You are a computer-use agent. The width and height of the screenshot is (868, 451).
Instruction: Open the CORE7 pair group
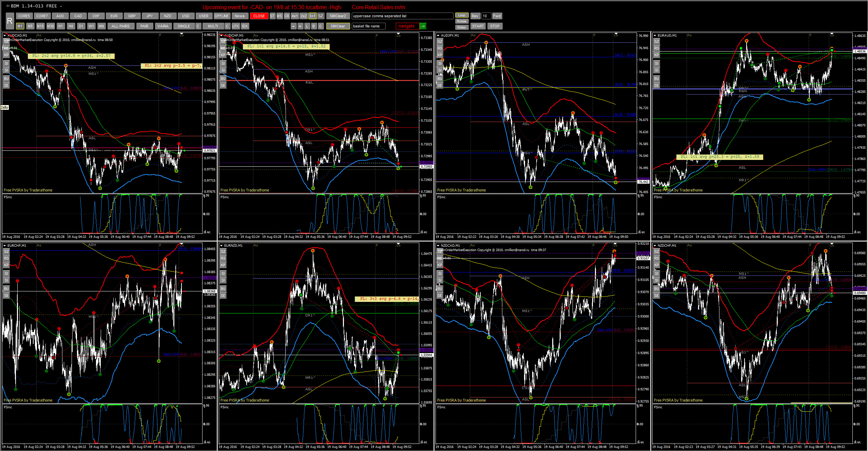(x=42, y=16)
